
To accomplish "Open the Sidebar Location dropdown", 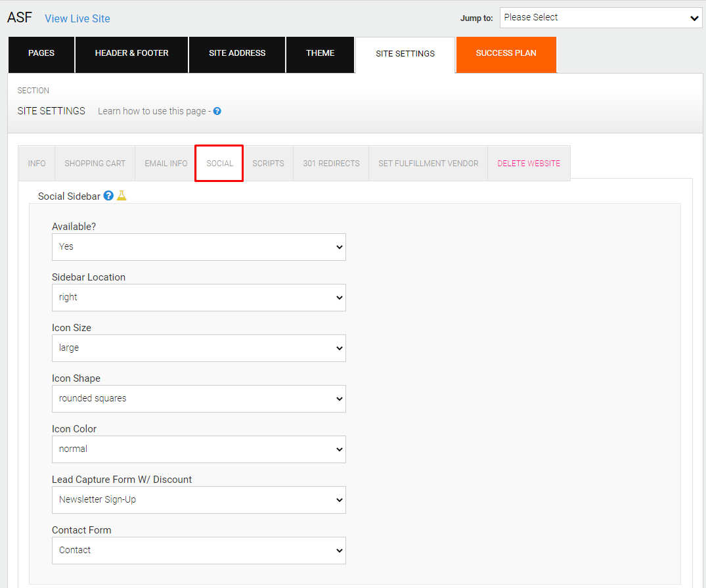I will (198, 298).
